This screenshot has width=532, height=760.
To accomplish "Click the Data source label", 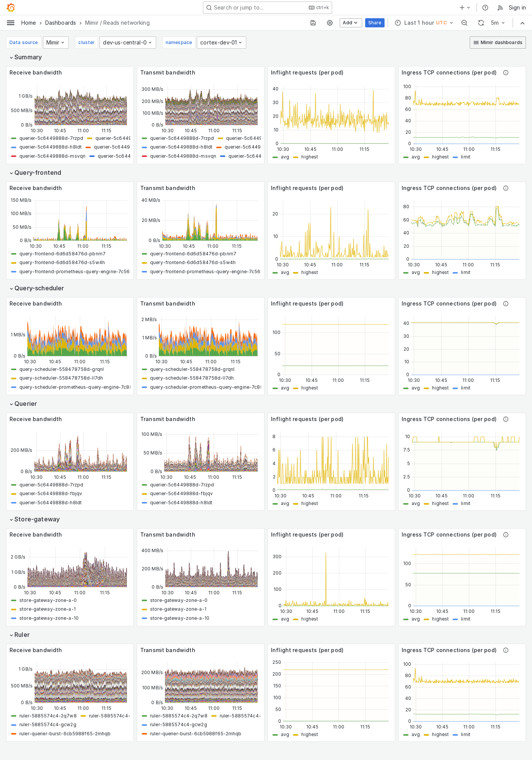I will pos(24,43).
